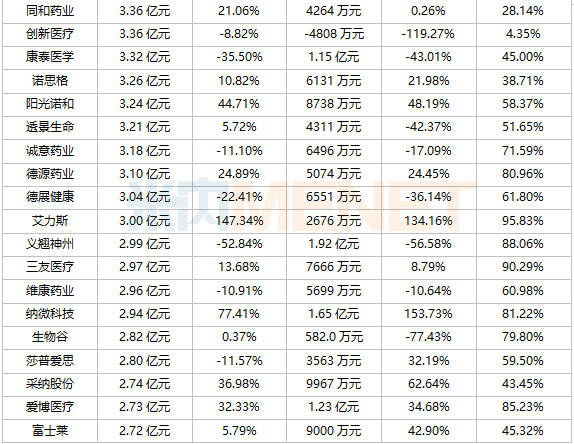Select 维康药业 value -10.64%
Viewport: 574px width, 444px height.
click(x=428, y=291)
